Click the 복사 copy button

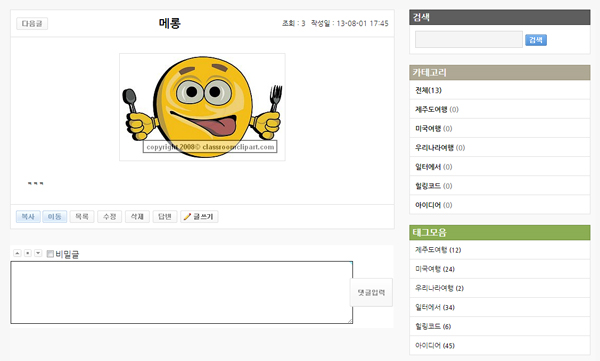pos(28,216)
